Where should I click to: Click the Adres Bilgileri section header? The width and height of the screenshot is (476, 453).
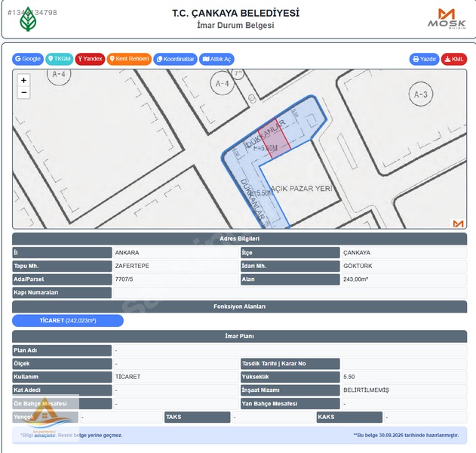pos(240,239)
